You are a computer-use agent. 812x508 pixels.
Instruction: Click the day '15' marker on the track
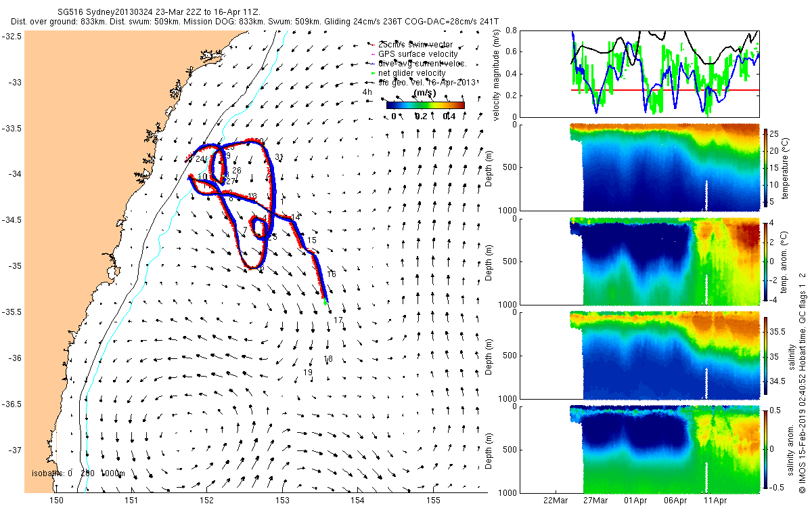coord(312,240)
